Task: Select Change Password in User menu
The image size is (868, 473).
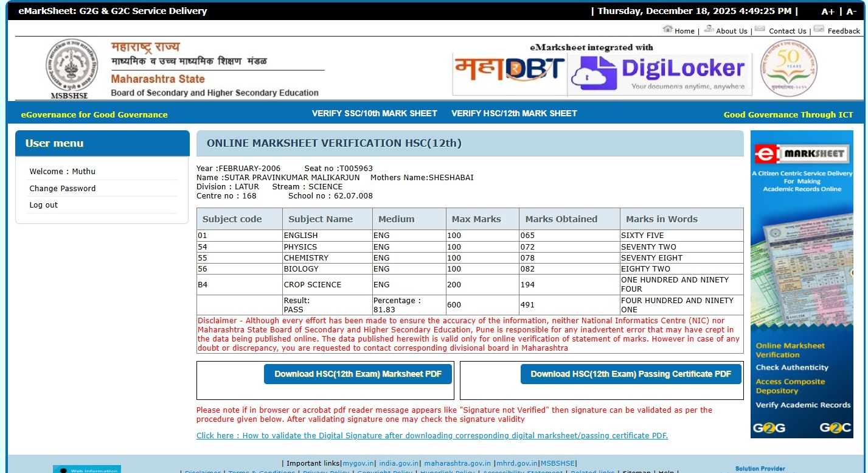Action: [x=63, y=189]
